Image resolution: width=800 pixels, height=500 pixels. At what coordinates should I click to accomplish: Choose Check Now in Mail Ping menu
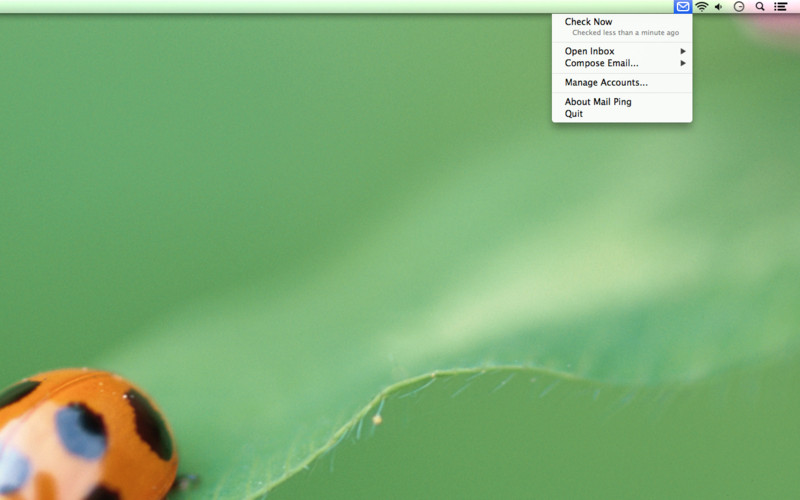tap(622, 22)
